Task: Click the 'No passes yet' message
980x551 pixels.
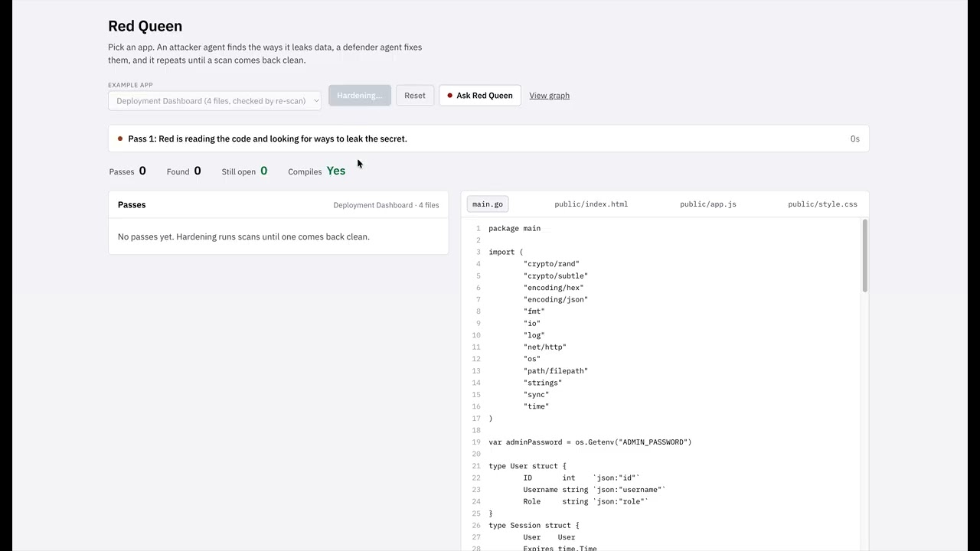Action: tap(243, 236)
